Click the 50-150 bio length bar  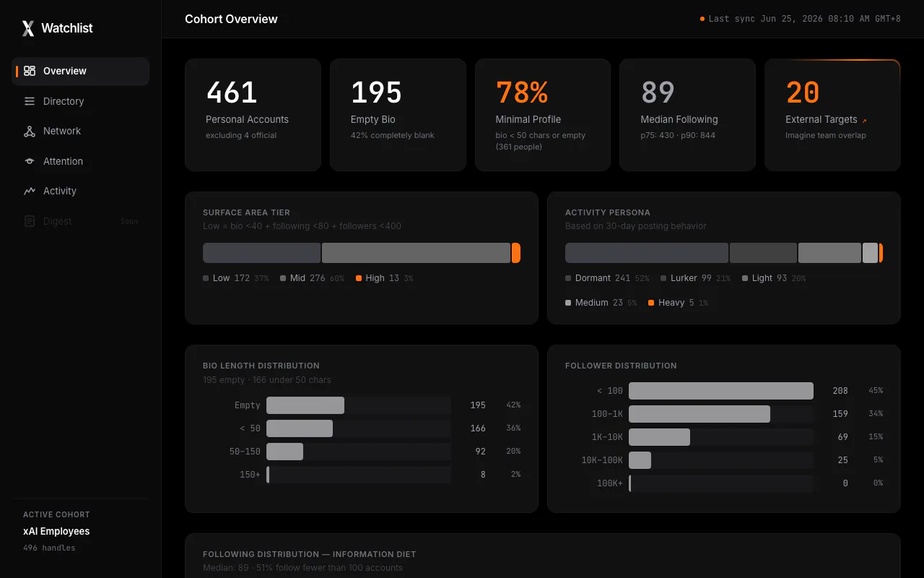tap(284, 452)
